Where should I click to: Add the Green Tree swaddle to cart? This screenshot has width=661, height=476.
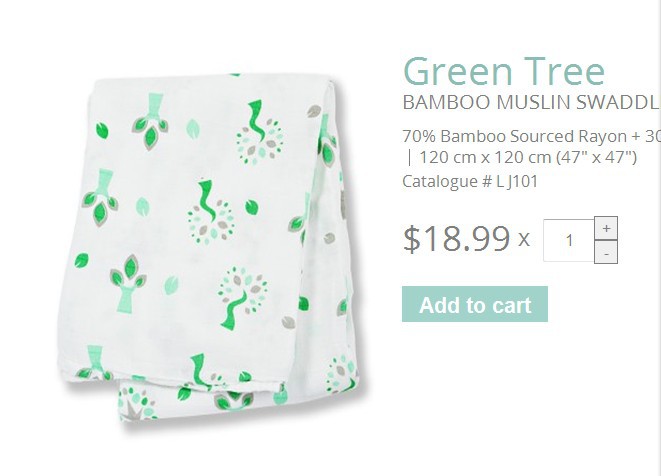coord(475,304)
